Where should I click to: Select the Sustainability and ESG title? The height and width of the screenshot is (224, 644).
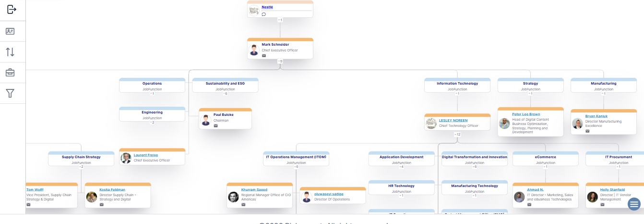(226, 84)
